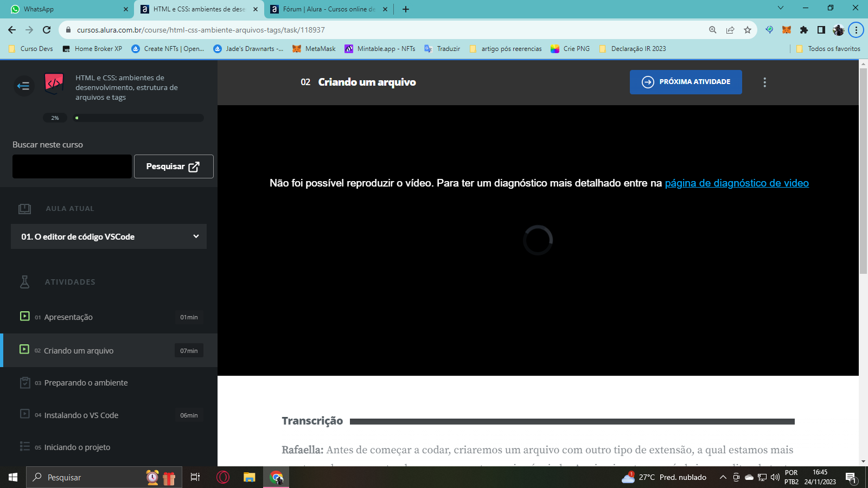Click the three-dot options menu beside Próxima Atividade
868x488 pixels.
(x=765, y=82)
